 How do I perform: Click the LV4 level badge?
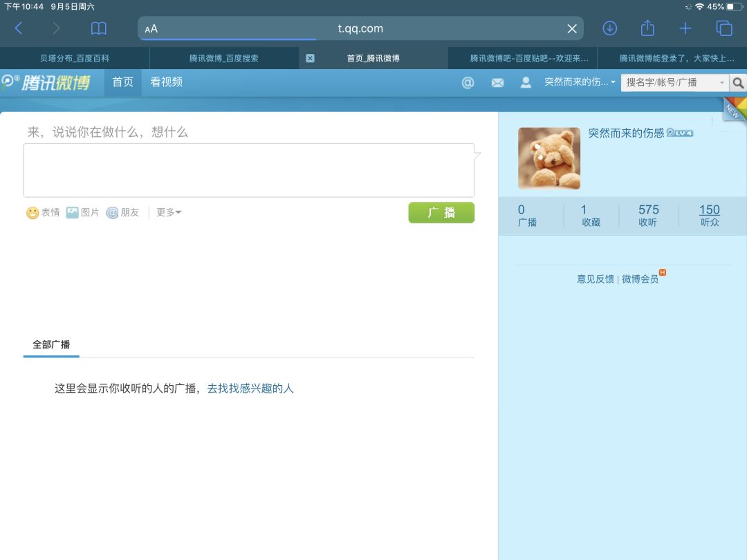[680, 133]
